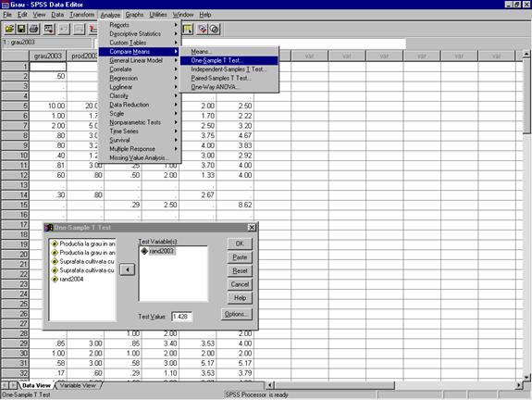Image resolution: width=532 pixels, height=400 pixels.
Task: Click the horizontal scrollbar left arrow
Action: pos(270,385)
